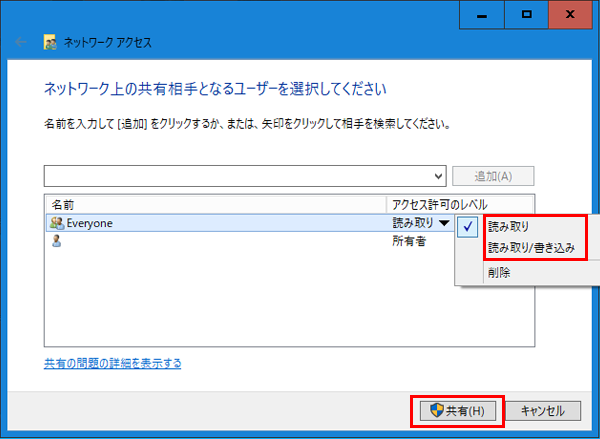Open the 共有の問題の詳細を表示する link
This screenshot has width=600, height=439.
pyautogui.click(x=112, y=363)
